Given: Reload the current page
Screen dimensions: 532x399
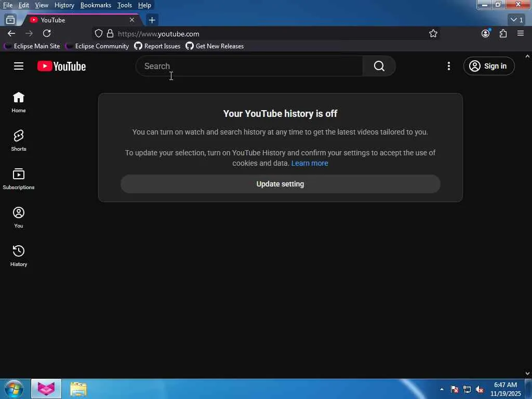Looking at the screenshot, I should (x=47, y=34).
